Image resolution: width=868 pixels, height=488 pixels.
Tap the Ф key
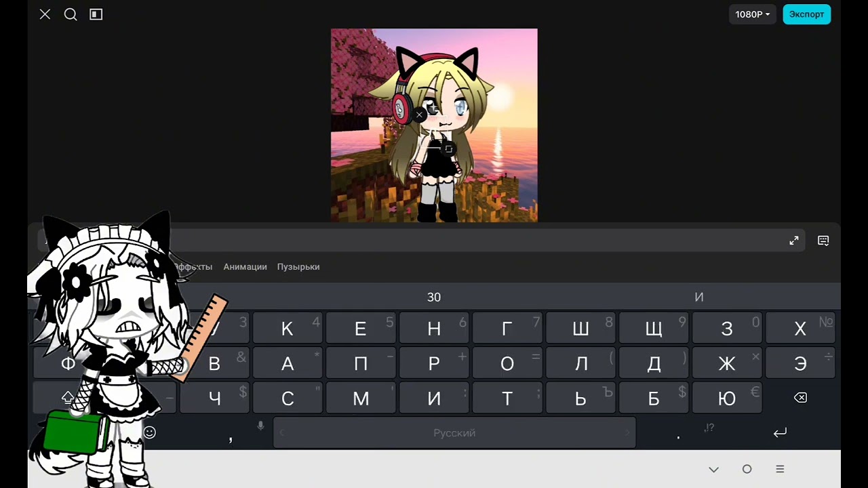68,363
